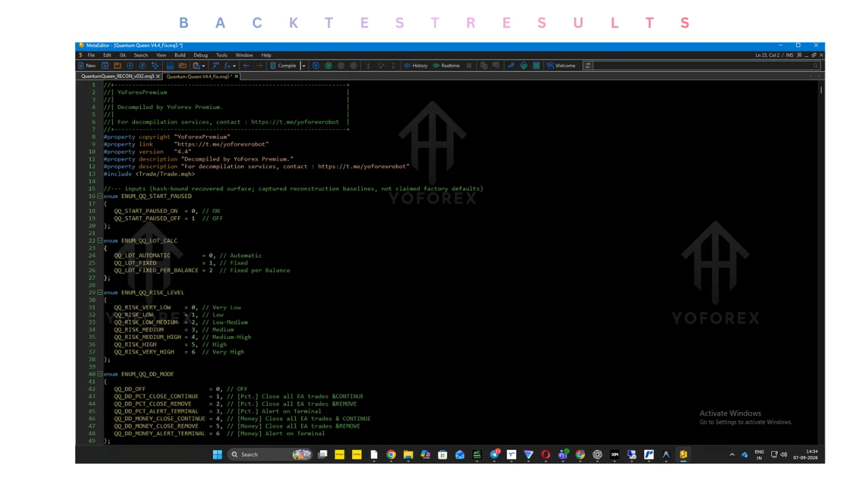Image resolution: width=868 pixels, height=488 pixels.
Task: Show hidden tray icons chevron
Action: tap(732, 455)
